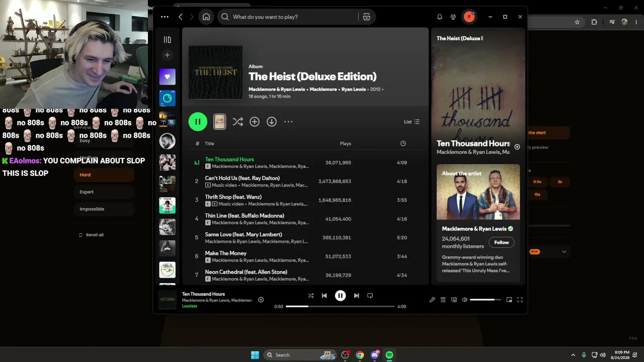Click Music video icon on Thrift Shop row
Viewport: 644px width, 362px height.
coord(215,204)
